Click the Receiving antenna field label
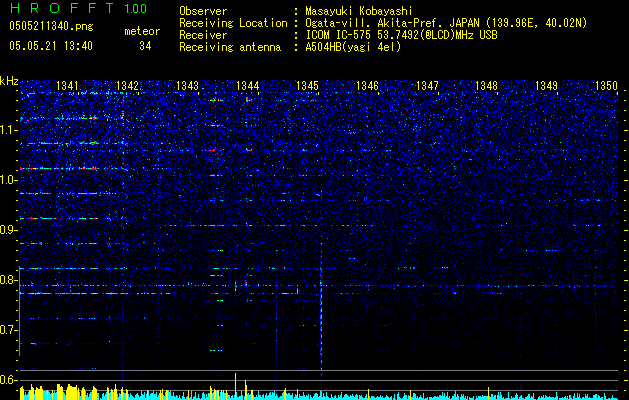Screen dimensions: 629x400 tap(230, 47)
